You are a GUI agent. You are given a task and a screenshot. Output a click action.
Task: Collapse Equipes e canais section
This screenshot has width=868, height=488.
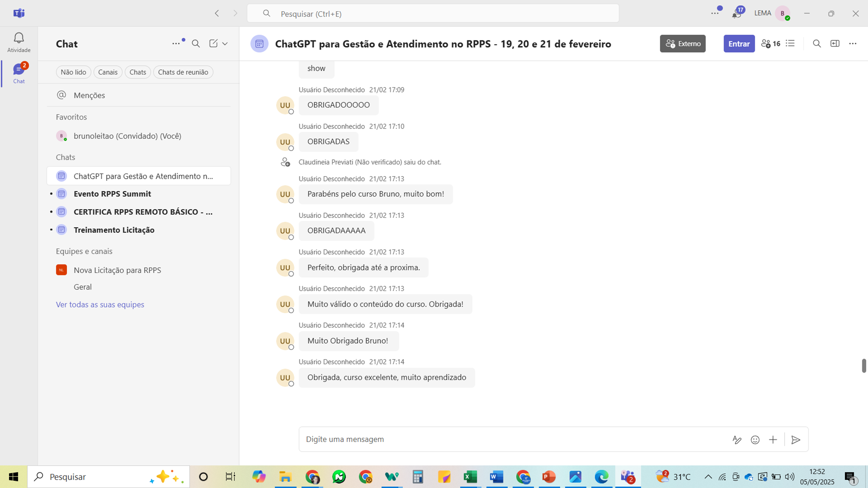[x=84, y=251]
